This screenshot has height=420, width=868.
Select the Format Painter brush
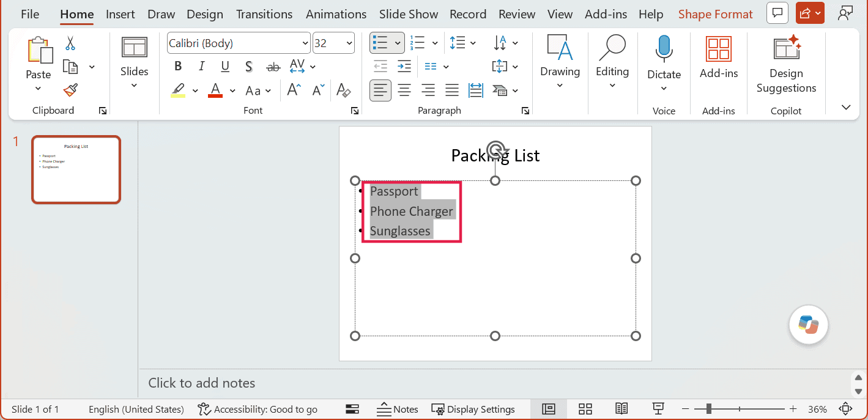[x=70, y=90]
